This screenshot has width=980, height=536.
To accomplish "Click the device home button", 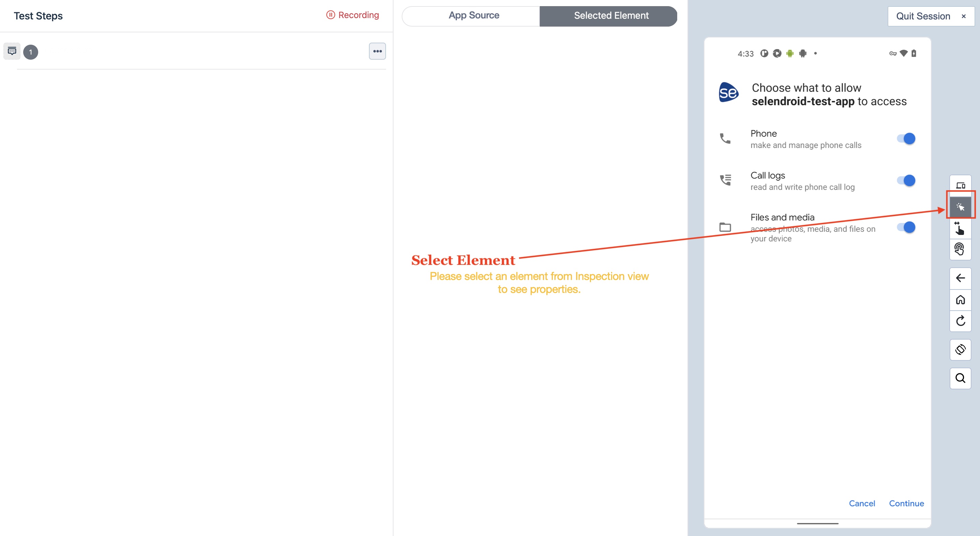I will pyautogui.click(x=960, y=300).
